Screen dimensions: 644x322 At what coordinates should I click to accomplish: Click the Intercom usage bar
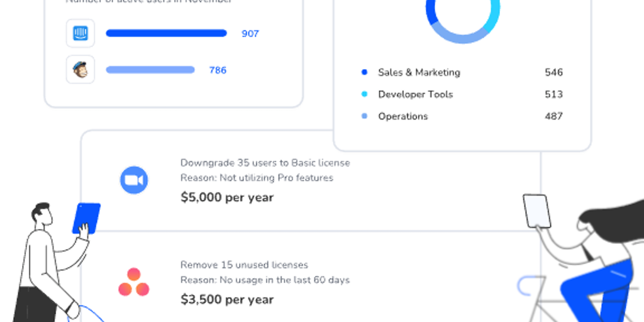point(166,33)
